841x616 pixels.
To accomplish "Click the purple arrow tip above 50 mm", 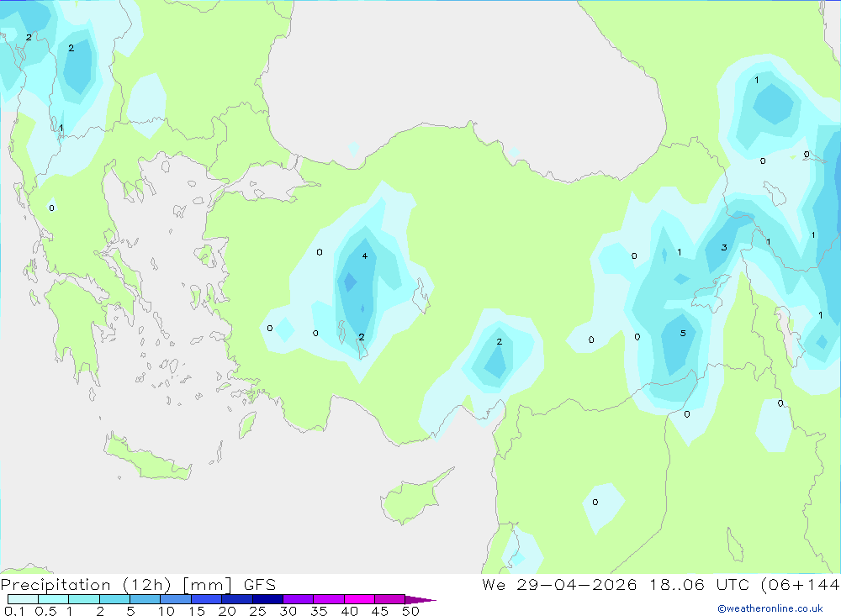I will click(x=420, y=600).
